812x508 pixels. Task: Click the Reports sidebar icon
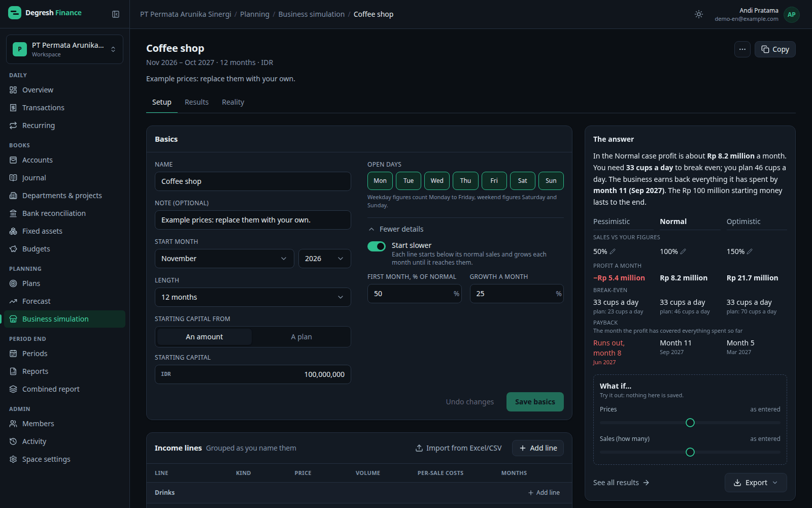[13, 371]
